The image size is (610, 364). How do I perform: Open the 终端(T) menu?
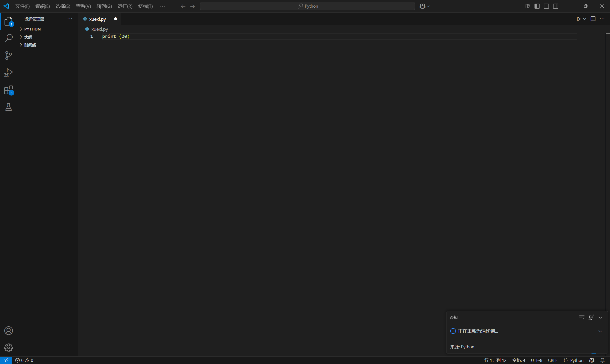pyautogui.click(x=145, y=6)
